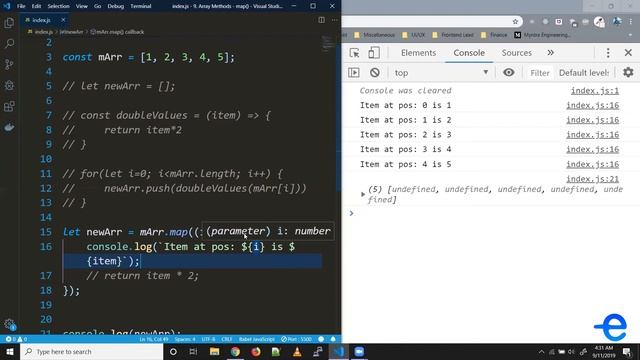Switch to the Console tab in DevTools
This screenshot has width=640, height=360.
tap(469, 53)
